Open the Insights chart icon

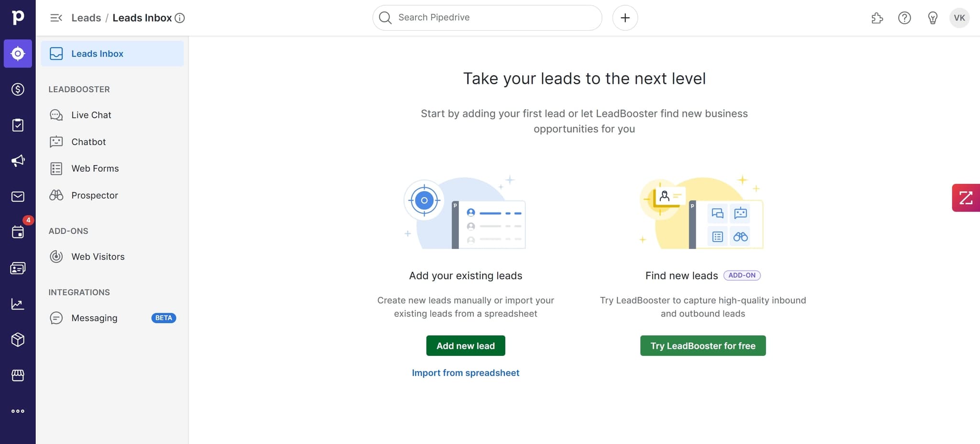[18, 303]
